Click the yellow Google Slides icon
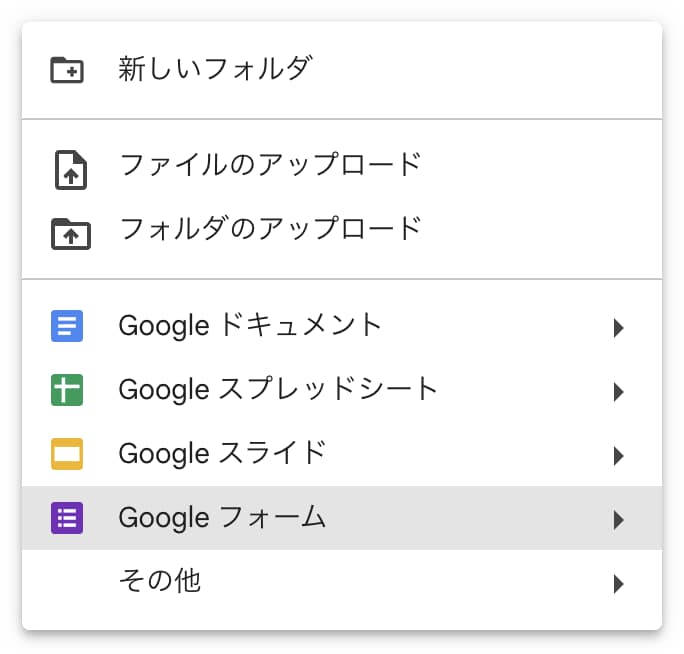Screen dimensions: 684x654 (x=67, y=454)
